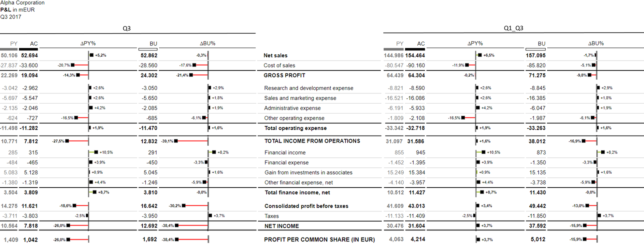Image resolution: width=644 pixels, height=245 pixels.
Task: Select the "GROSS PROFIT" row label
Action: pos(284,75)
